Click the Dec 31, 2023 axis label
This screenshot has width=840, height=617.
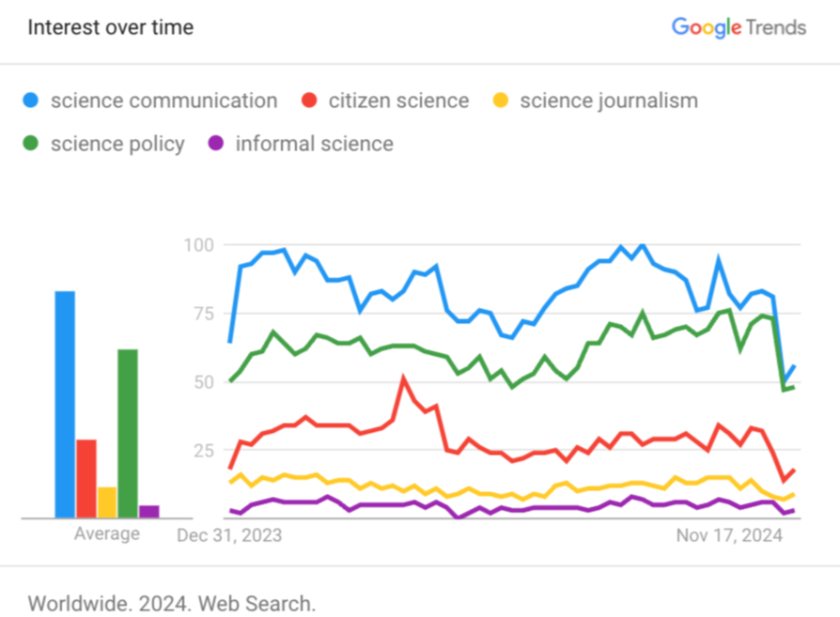(229, 535)
